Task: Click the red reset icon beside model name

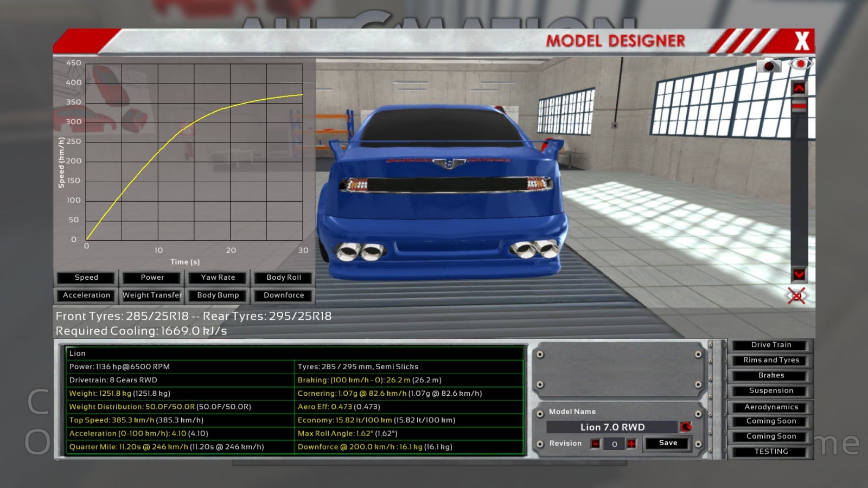Action: [x=686, y=427]
